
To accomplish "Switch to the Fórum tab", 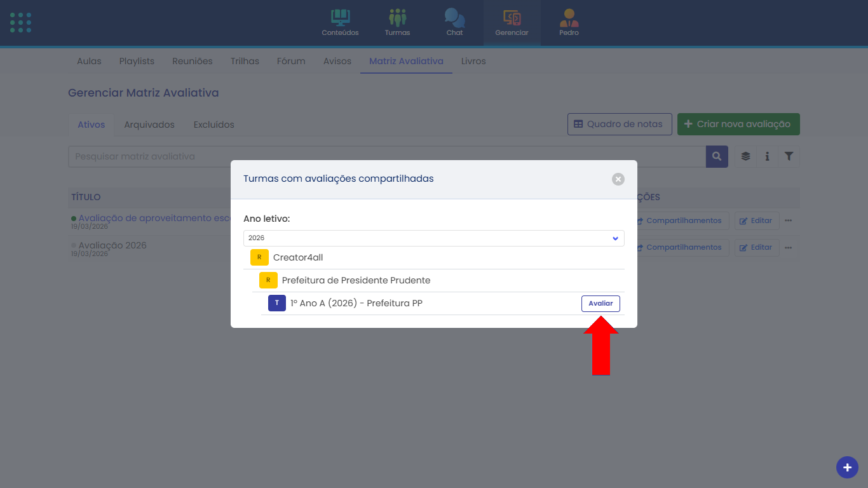I will pos(291,61).
